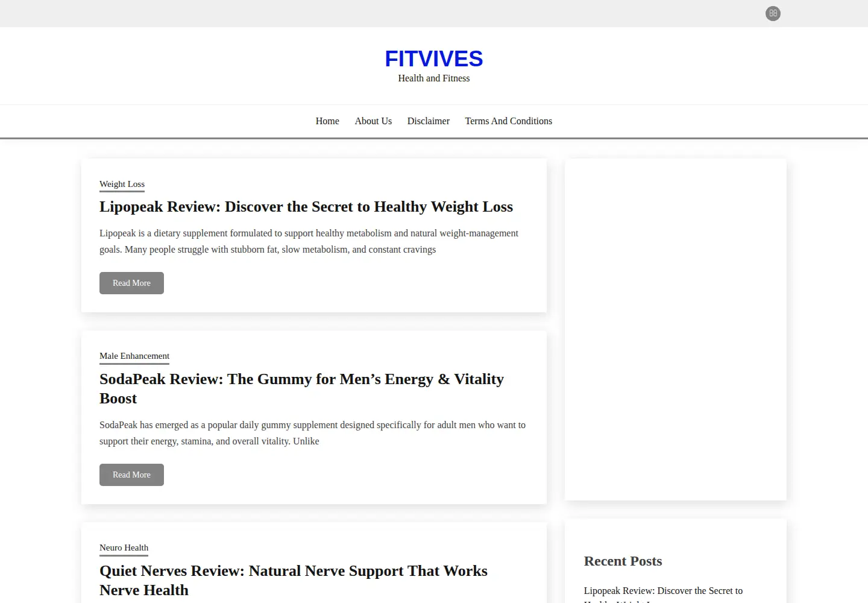Click the Lipopeak excerpt paragraph text
This screenshot has width=868, height=603.
[309, 241]
